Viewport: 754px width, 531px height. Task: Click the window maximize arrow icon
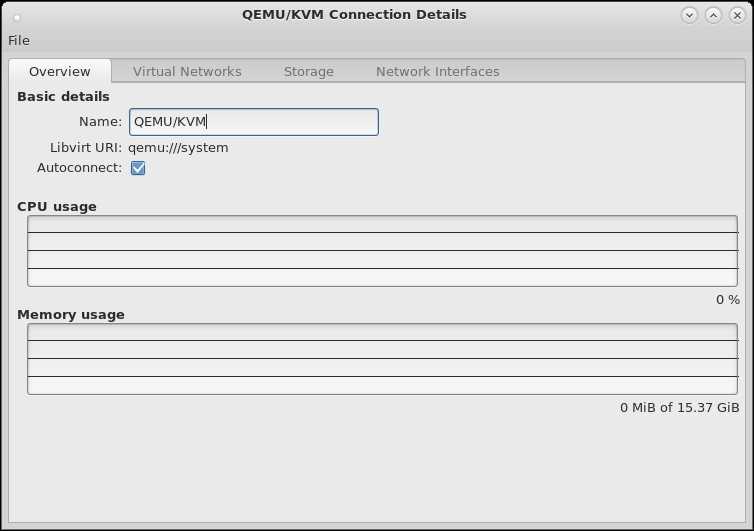point(713,15)
